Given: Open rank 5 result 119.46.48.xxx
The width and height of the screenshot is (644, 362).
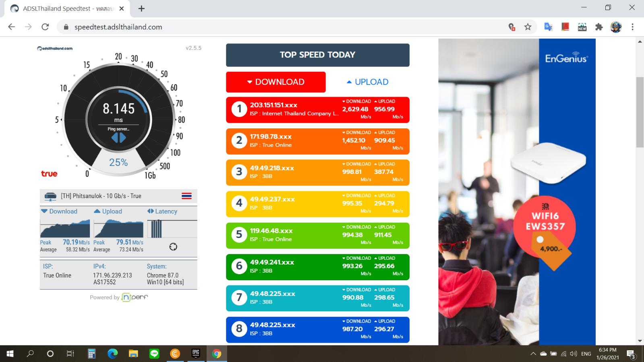Looking at the screenshot, I should pos(318,236).
